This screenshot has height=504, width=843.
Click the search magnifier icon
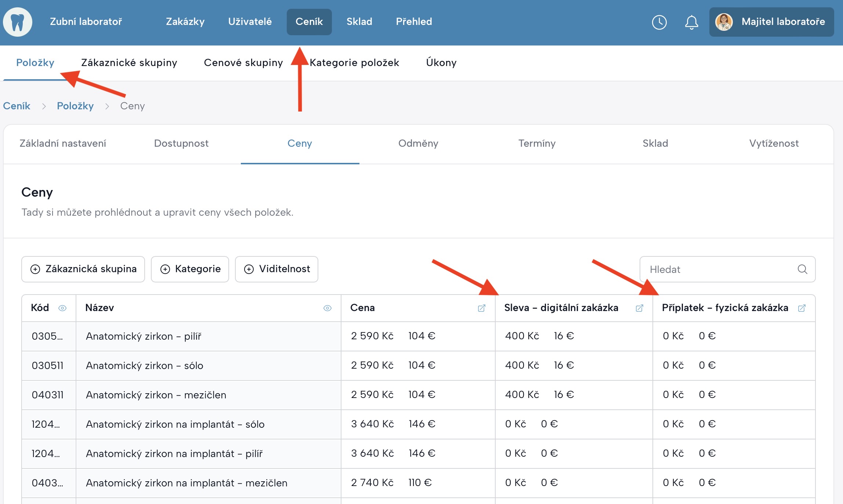tap(802, 269)
